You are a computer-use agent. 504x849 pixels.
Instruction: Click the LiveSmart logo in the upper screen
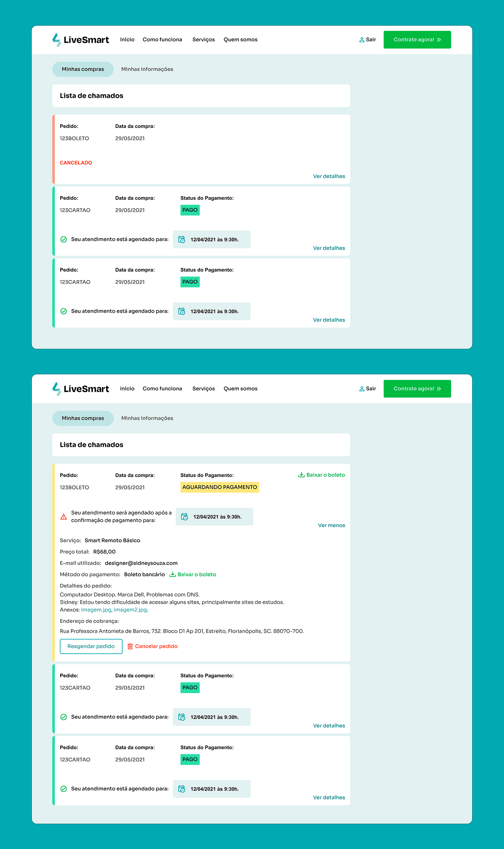tap(81, 40)
